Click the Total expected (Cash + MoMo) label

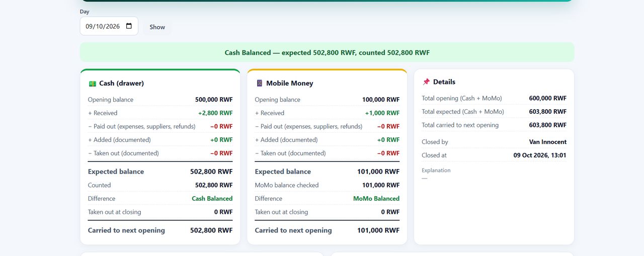[463, 112]
